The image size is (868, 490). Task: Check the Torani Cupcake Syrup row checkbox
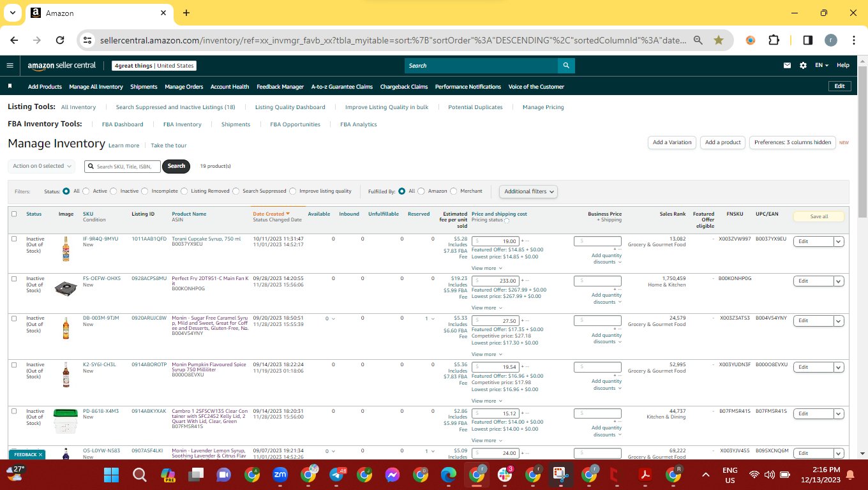point(14,239)
